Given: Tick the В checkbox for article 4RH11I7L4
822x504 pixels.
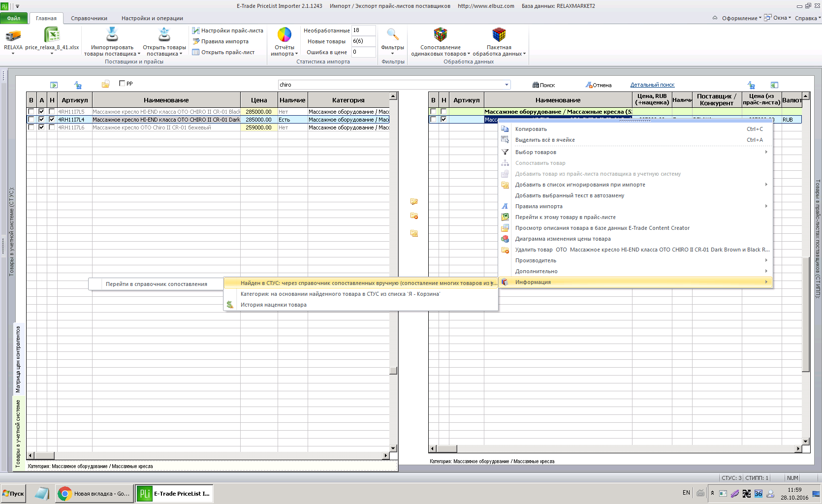Looking at the screenshot, I should (x=31, y=120).
